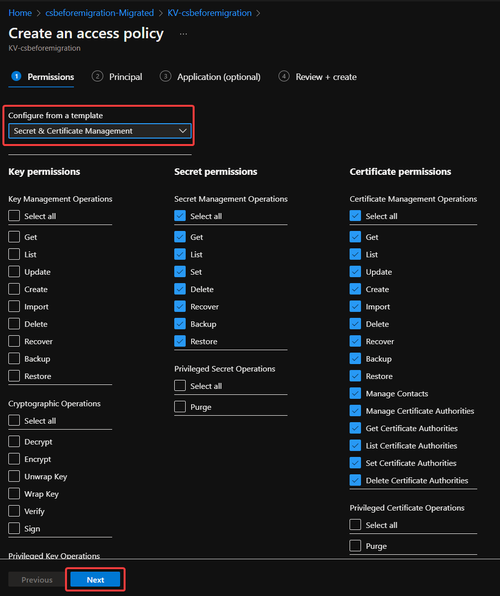Uncheck Manage Certificate Authorities permission
This screenshot has height=596, width=500.
click(x=355, y=411)
